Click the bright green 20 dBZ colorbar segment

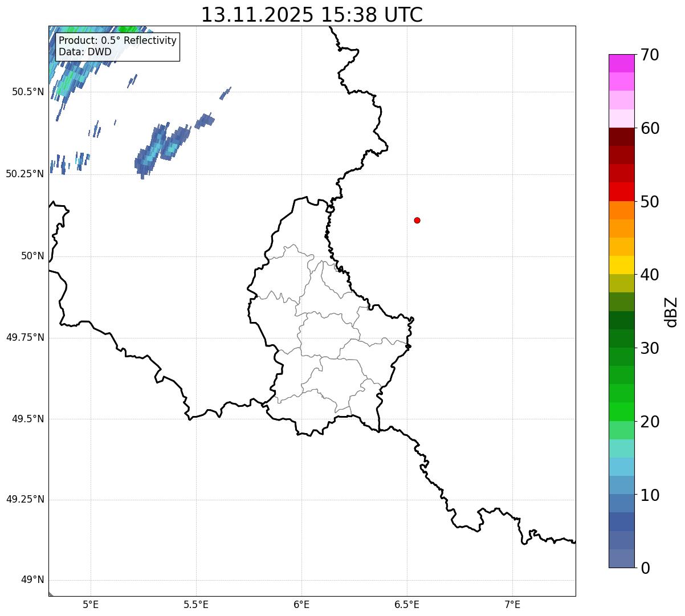click(621, 412)
